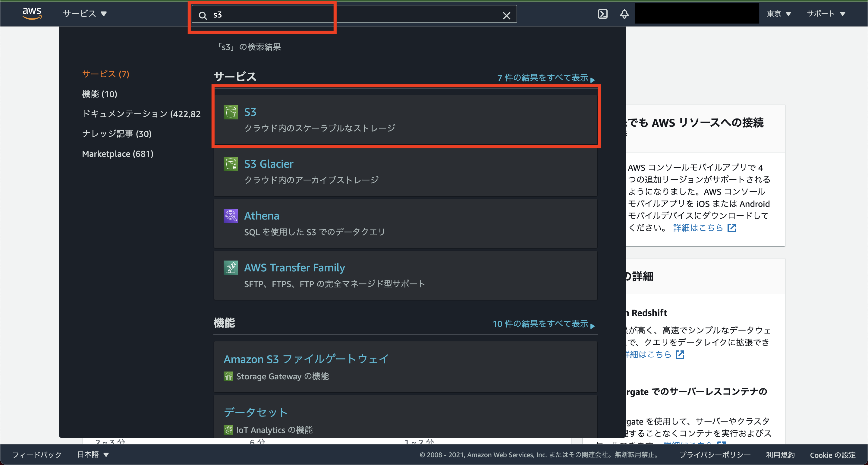The width and height of the screenshot is (868, 465).
Task: Select the Athena query service icon
Action: [230, 216]
